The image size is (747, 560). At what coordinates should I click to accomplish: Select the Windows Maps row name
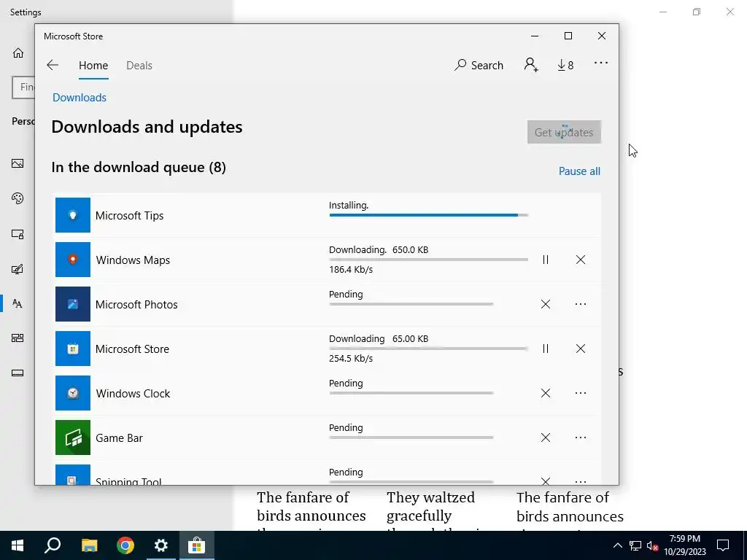click(x=133, y=260)
